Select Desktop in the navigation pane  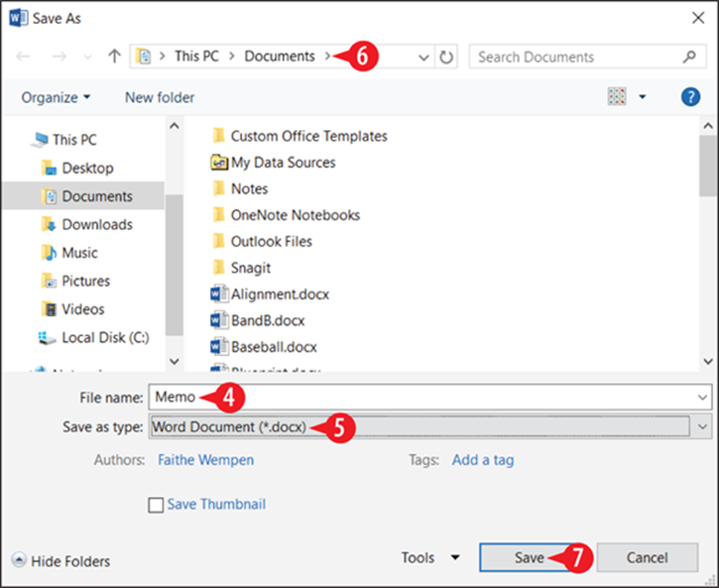[x=77, y=168]
